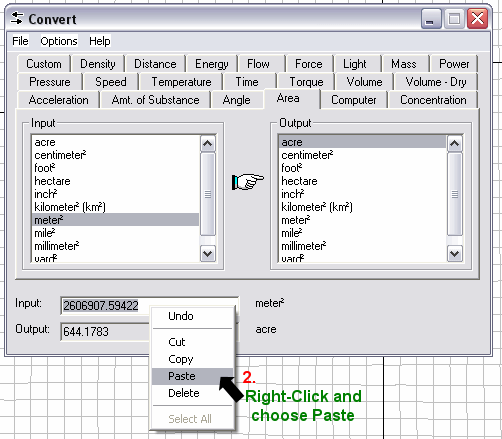Click Output list scroll up arrow

[455, 144]
